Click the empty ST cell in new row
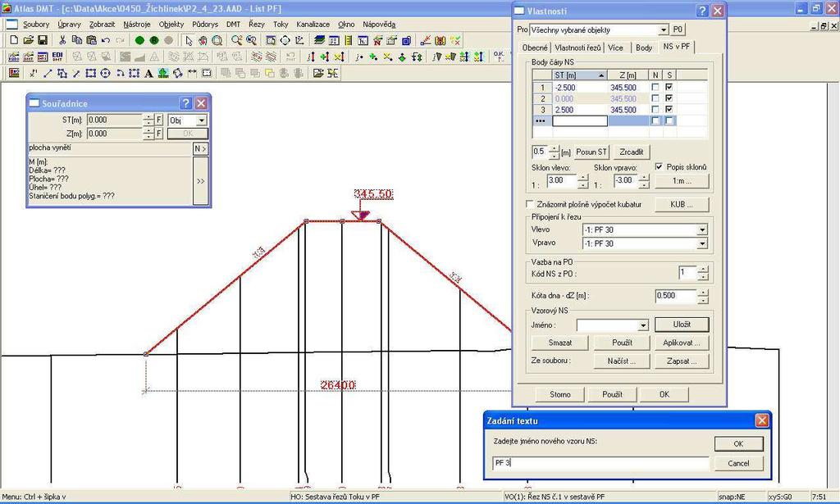The height and width of the screenshot is (504, 840). pos(580,121)
